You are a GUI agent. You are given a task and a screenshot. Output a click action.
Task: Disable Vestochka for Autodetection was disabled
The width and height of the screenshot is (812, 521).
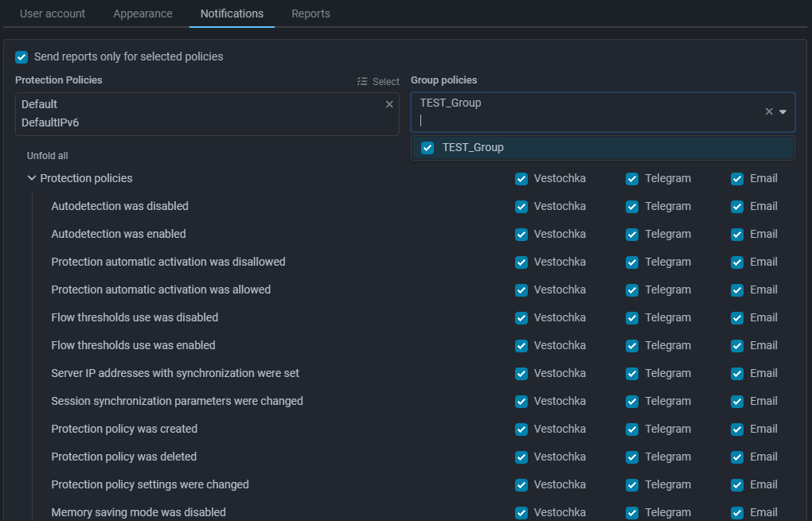point(521,207)
